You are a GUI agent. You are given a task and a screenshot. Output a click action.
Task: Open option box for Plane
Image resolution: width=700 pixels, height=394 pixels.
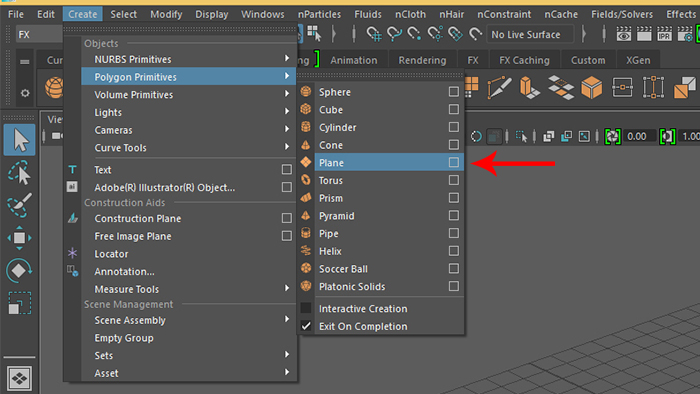(454, 162)
